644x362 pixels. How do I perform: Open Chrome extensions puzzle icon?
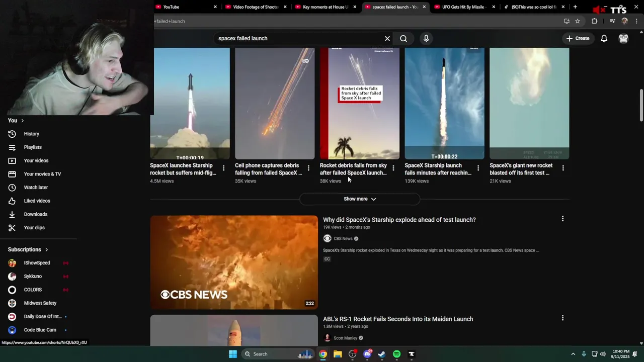tap(595, 21)
